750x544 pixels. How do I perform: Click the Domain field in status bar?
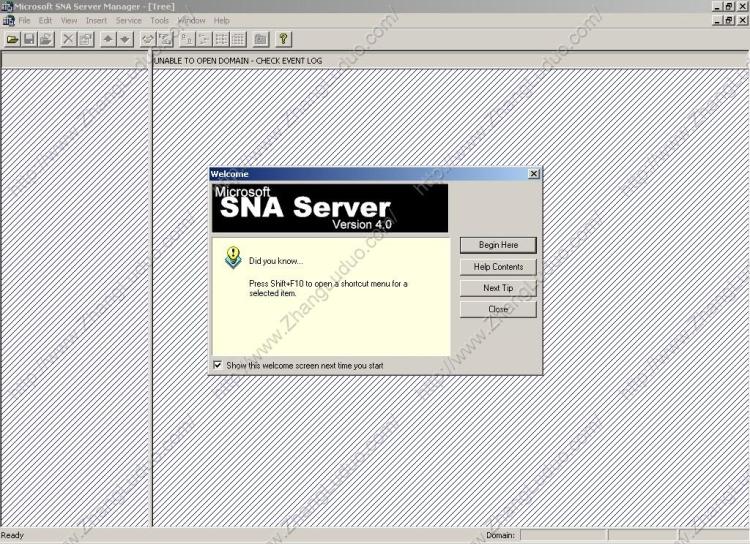coord(564,535)
